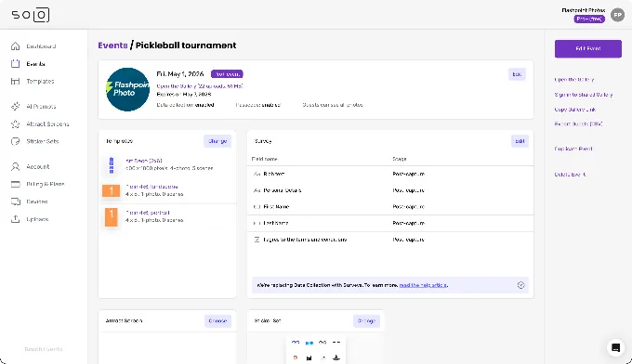
Task: Click the orange portrait template thumbnail
Action: point(112,216)
